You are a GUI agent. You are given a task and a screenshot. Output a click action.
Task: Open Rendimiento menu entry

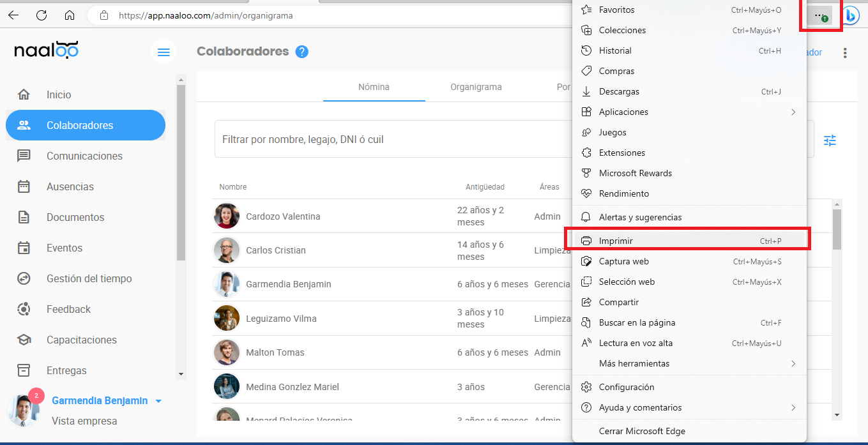coord(689,193)
